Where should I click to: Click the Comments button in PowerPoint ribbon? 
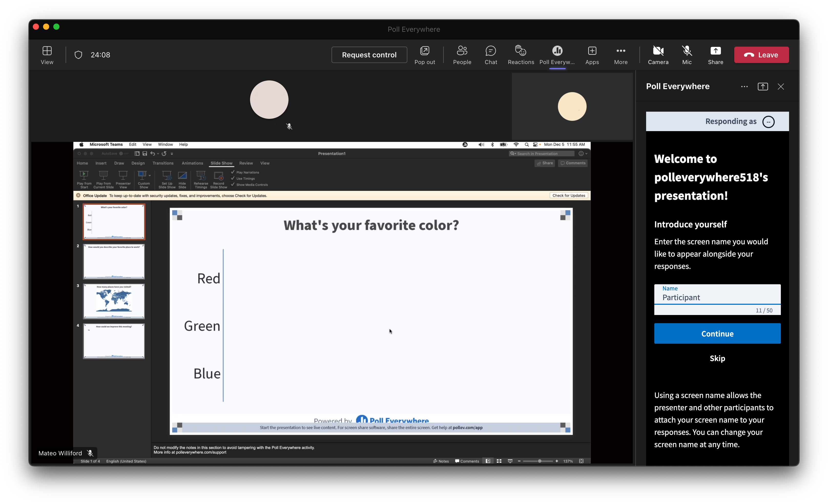click(573, 163)
